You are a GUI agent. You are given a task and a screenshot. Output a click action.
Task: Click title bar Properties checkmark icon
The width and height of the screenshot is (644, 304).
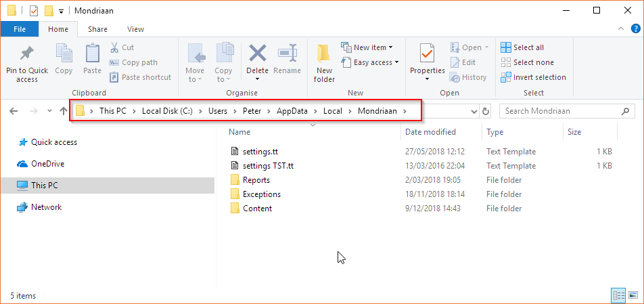(x=34, y=11)
